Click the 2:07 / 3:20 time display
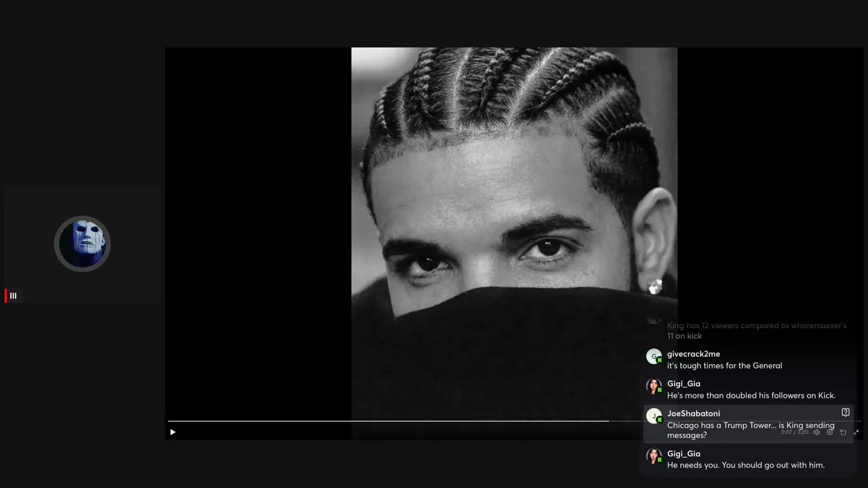 [x=795, y=432]
